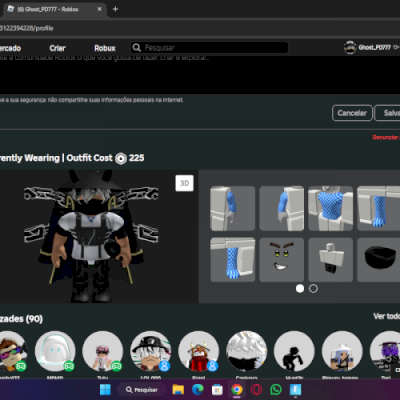Screen dimensions: 400x400
Task: Open the black bowl hat item
Action: coord(379,260)
